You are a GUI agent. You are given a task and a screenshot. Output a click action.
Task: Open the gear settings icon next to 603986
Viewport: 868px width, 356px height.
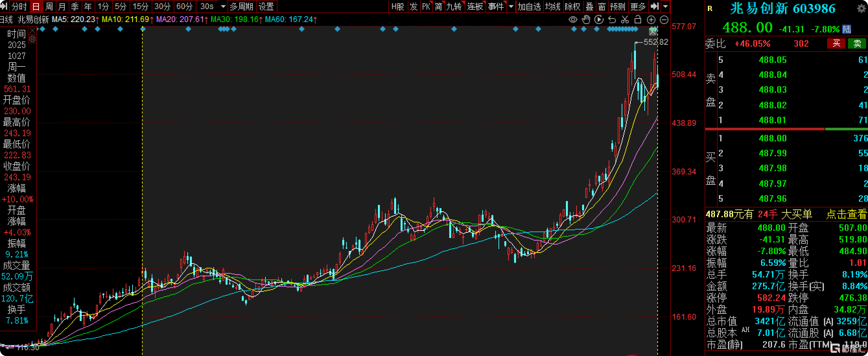coord(861,8)
